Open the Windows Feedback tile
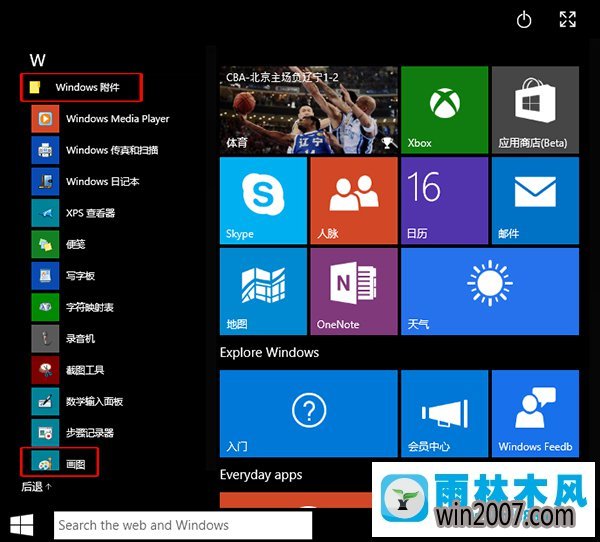Image resolution: width=600 pixels, height=542 pixels. coord(535,413)
